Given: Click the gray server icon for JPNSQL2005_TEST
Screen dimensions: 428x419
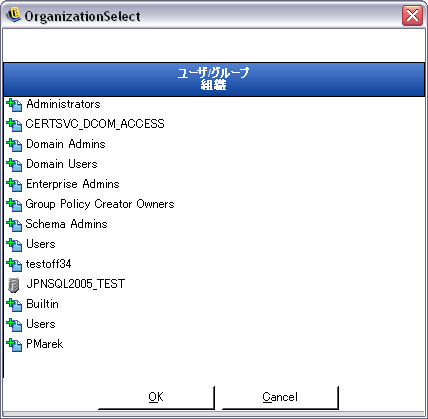Looking at the screenshot, I should [13, 285].
